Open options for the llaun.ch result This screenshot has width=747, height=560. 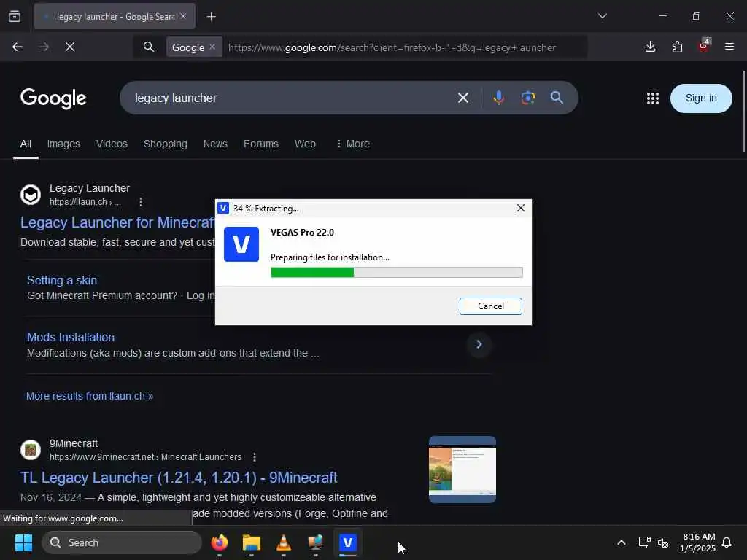[141, 202]
